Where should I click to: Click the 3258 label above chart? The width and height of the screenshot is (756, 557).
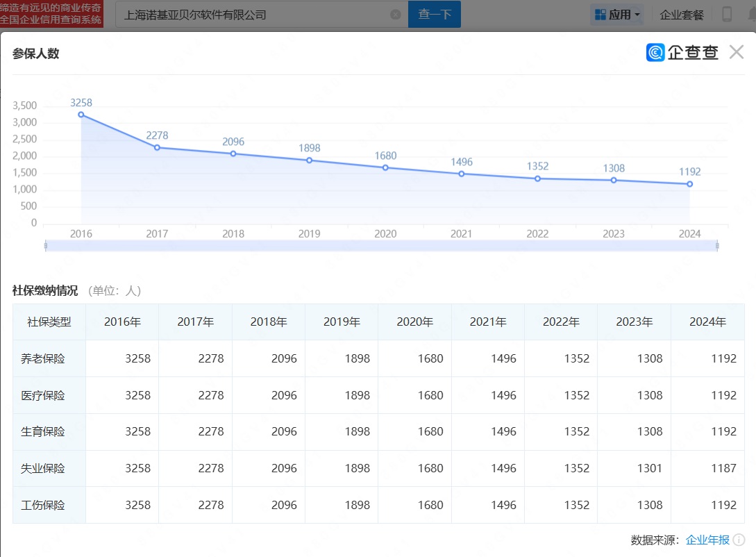(81, 103)
